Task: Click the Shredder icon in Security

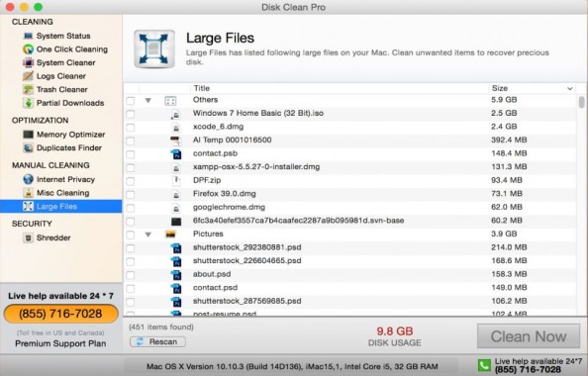Action: [x=28, y=237]
